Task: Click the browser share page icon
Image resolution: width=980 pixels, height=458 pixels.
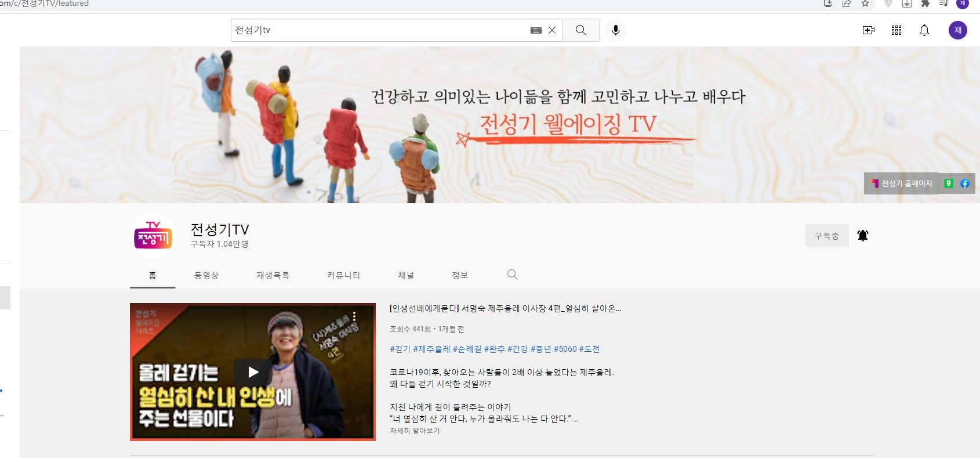Action: pyautogui.click(x=847, y=3)
